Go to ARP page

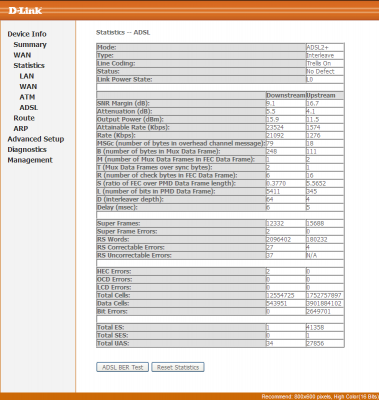[21, 129]
